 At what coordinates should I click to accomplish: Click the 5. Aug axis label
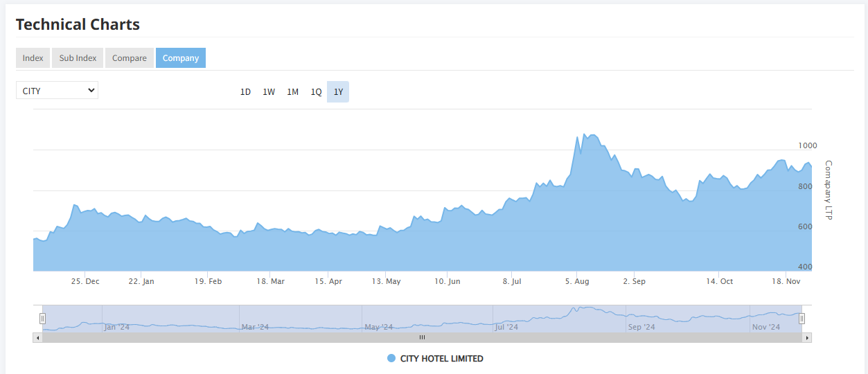tap(577, 282)
